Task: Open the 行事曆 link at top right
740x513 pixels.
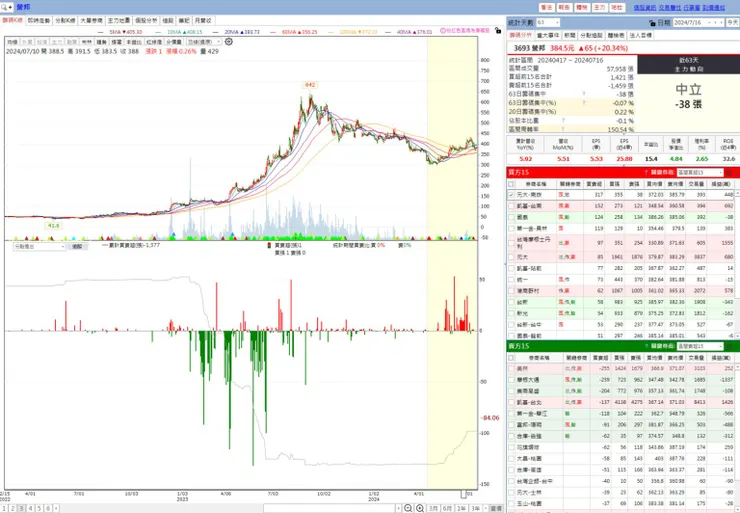Action: (x=691, y=8)
